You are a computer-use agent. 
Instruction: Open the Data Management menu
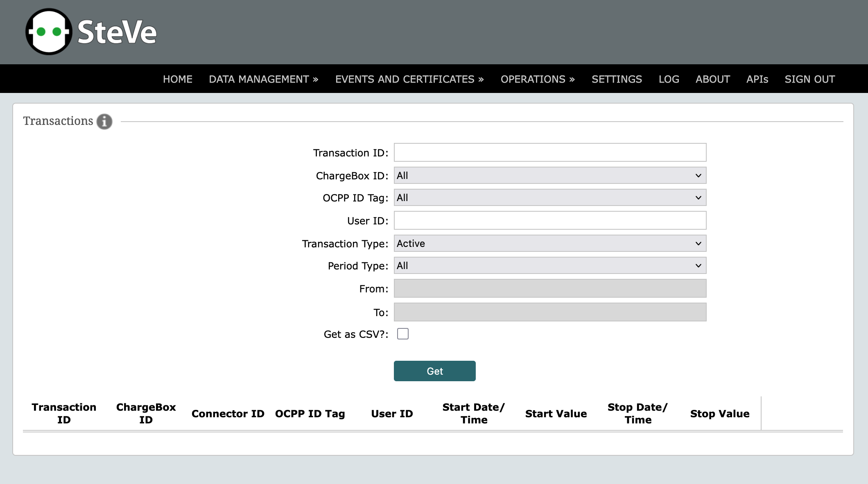click(x=263, y=79)
